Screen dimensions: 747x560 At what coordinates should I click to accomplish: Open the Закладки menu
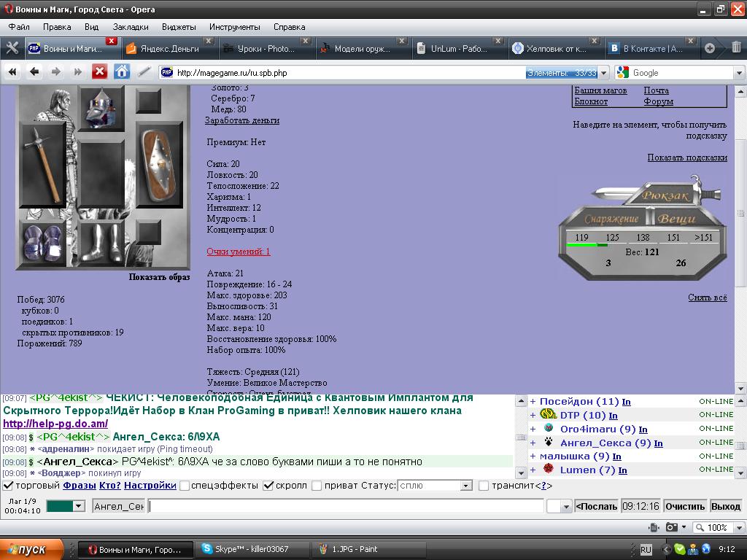pos(131,27)
